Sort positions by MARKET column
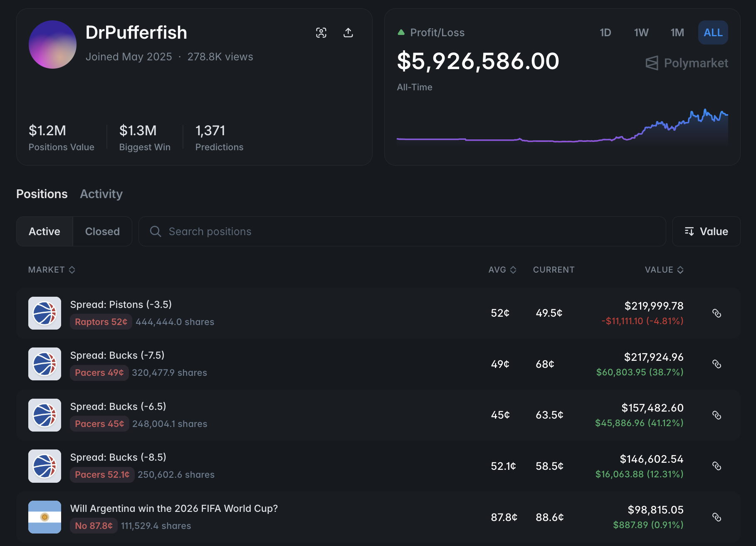This screenshot has height=546, width=756. [x=52, y=270]
